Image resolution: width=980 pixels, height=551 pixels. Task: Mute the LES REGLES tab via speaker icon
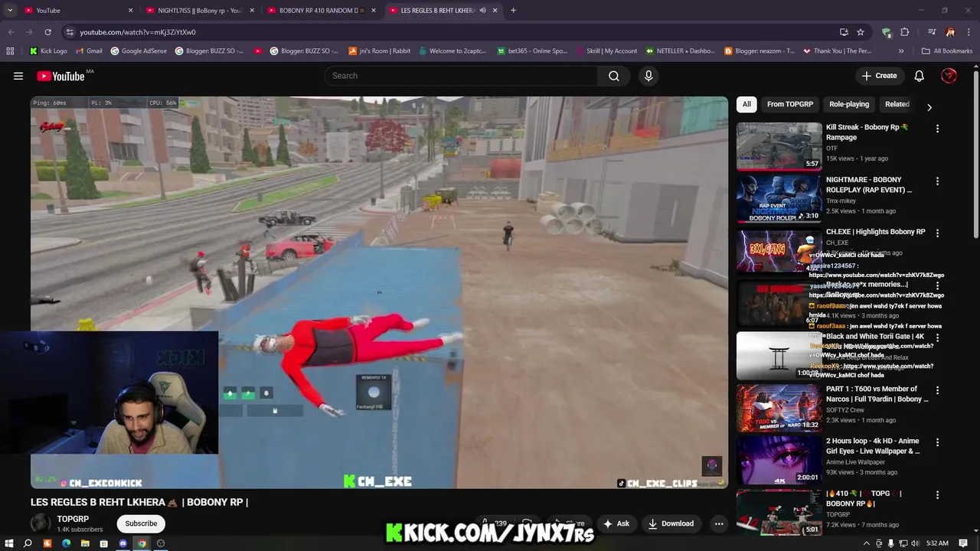point(482,11)
